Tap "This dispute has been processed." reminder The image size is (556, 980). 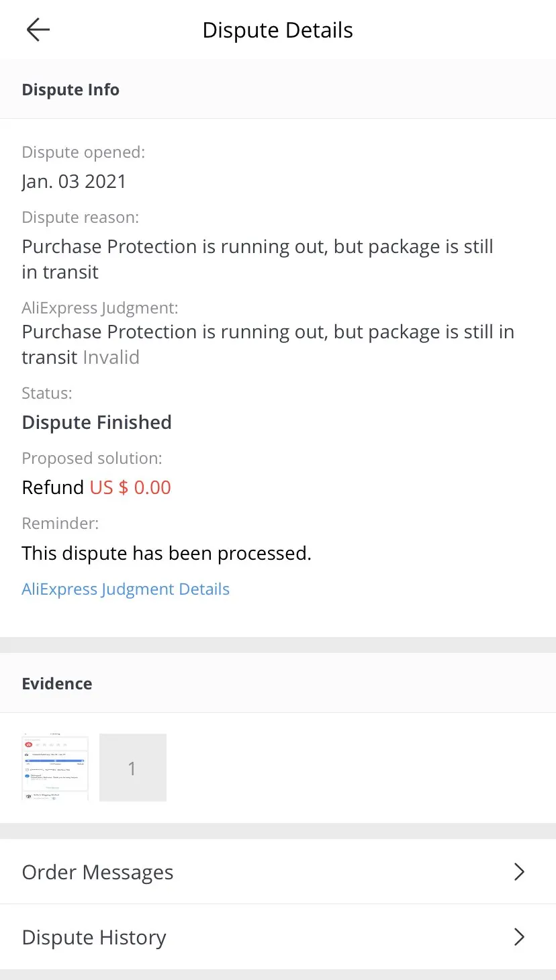(167, 553)
